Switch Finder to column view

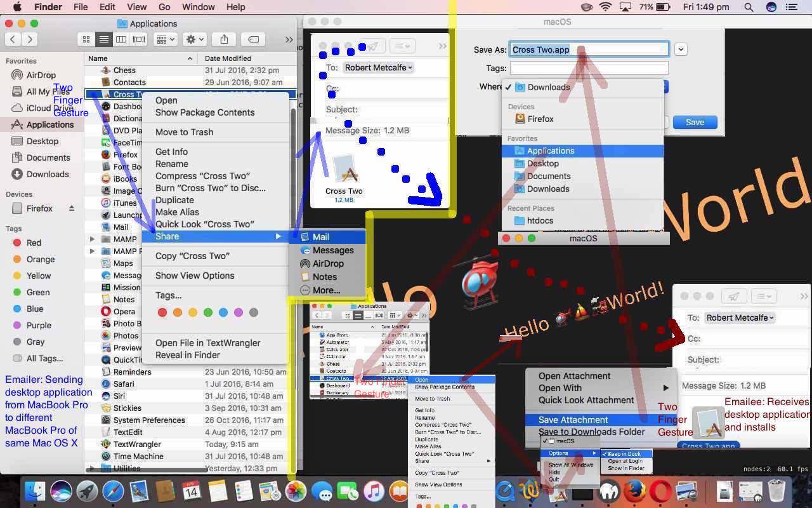pyautogui.click(x=121, y=39)
